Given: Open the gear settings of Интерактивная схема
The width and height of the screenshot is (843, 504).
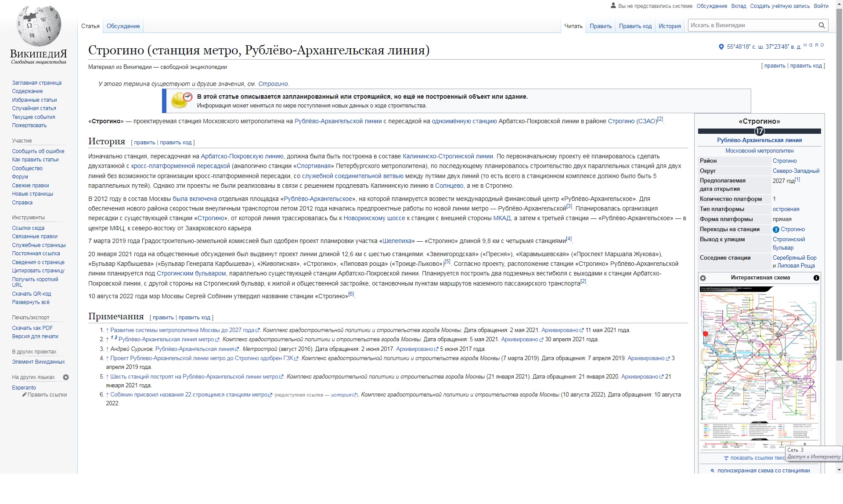Looking at the screenshot, I should click(x=703, y=278).
